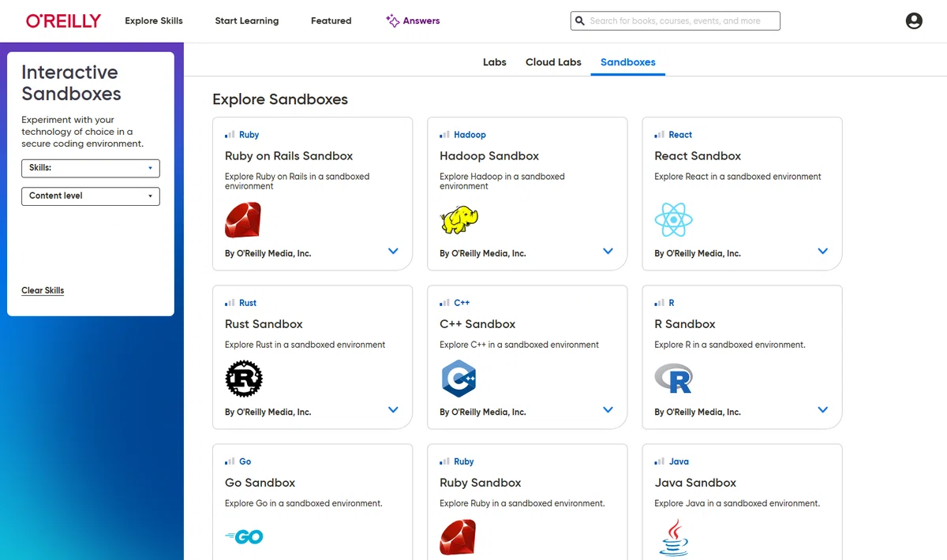Click level bars icon beside React tag
947x560 pixels.
[x=659, y=135]
